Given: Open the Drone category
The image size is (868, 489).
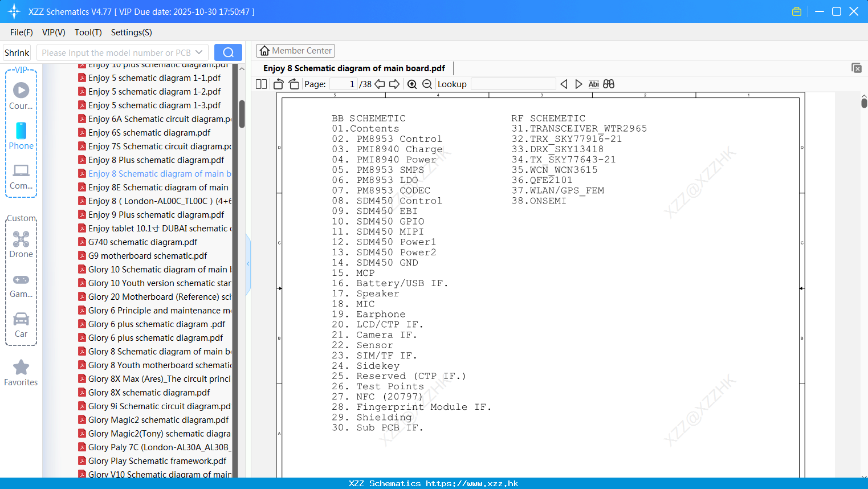Looking at the screenshot, I should tap(21, 244).
